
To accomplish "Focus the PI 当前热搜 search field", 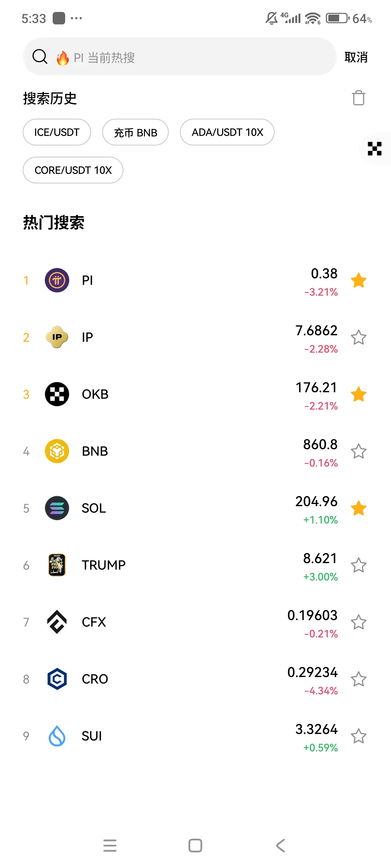I will tap(179, 57).
